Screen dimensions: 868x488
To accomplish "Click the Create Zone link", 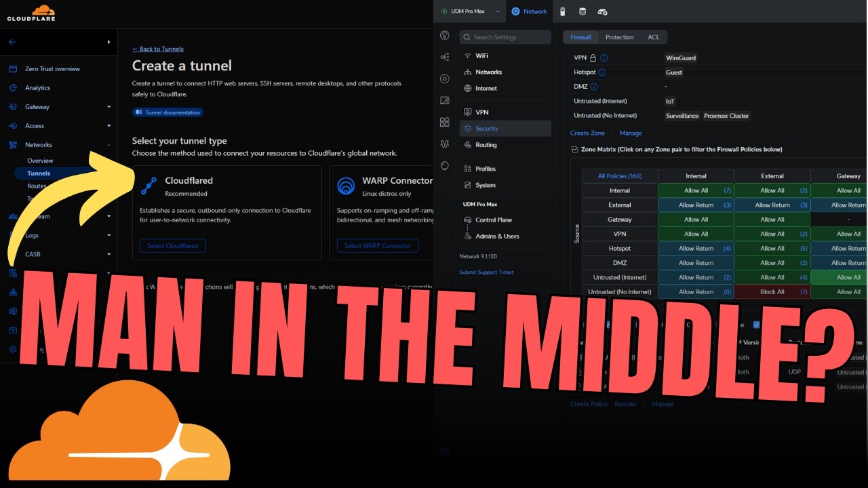I will coord(587,134).
